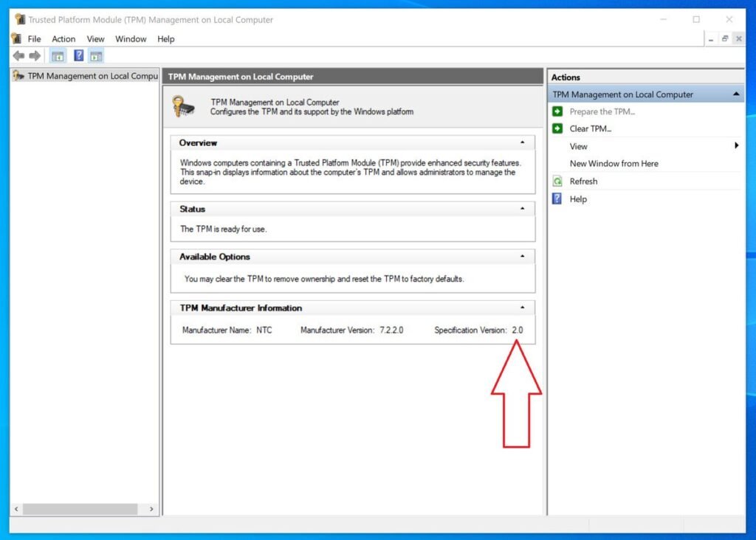The width and height of the screenshot is (756, 540).
Task: Open the View submenu arrow in Actions pane
Action: [x=736, y=146]
